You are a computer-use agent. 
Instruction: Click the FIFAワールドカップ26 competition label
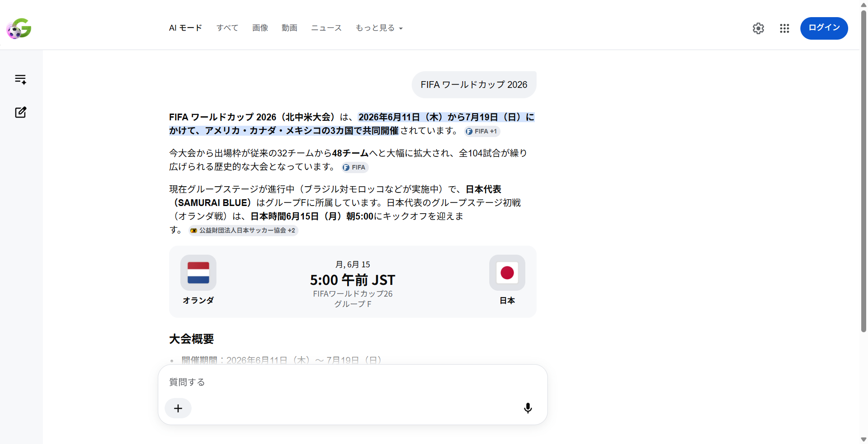353,294
